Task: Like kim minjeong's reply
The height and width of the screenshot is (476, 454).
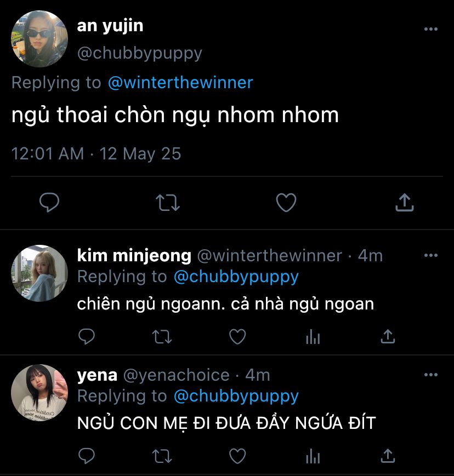Action: 237,337
